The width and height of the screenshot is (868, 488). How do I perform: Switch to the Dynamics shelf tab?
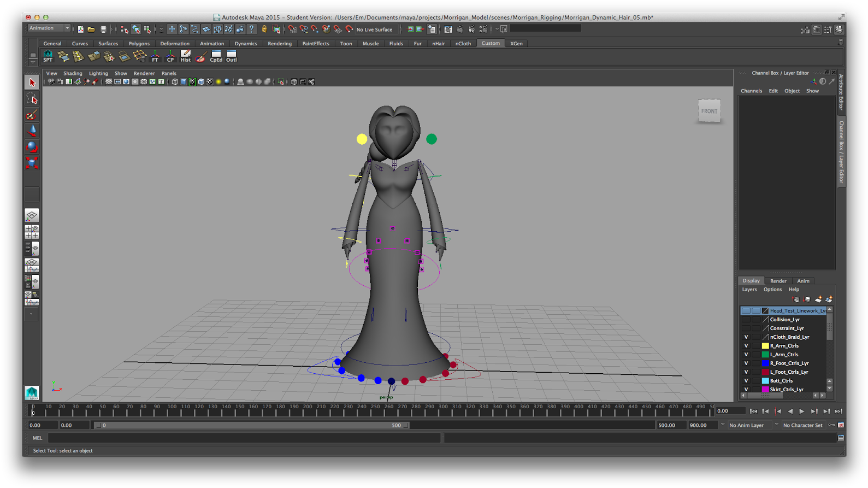(x=246, y=44)
